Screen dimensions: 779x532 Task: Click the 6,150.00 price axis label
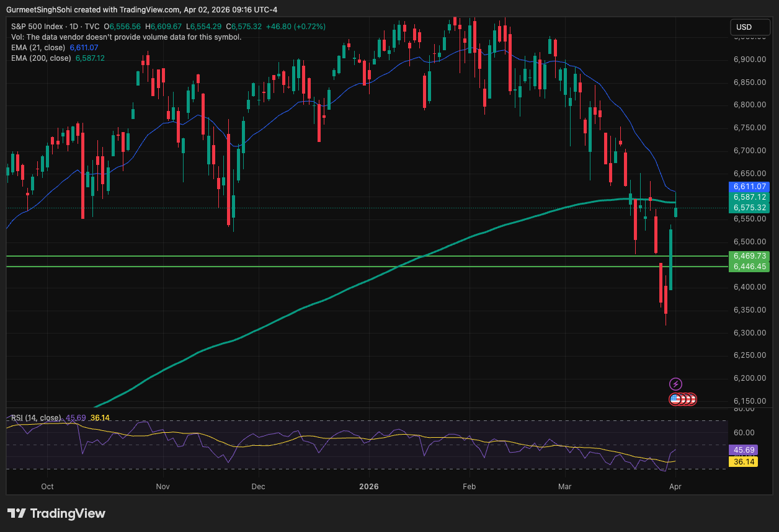751,401
